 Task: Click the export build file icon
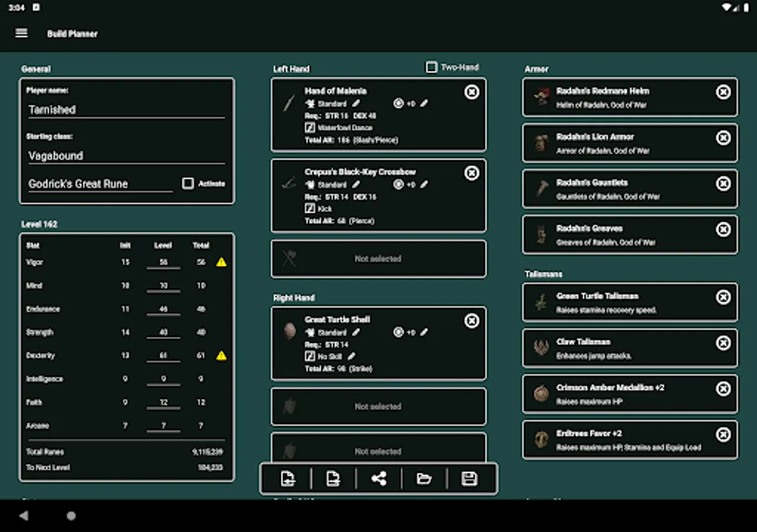click(334, 479)
